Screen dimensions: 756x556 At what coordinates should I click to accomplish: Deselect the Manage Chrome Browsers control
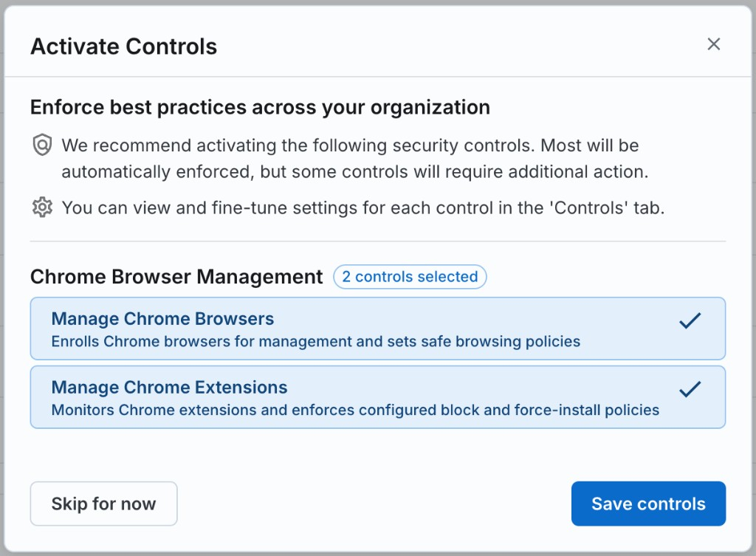377,329
